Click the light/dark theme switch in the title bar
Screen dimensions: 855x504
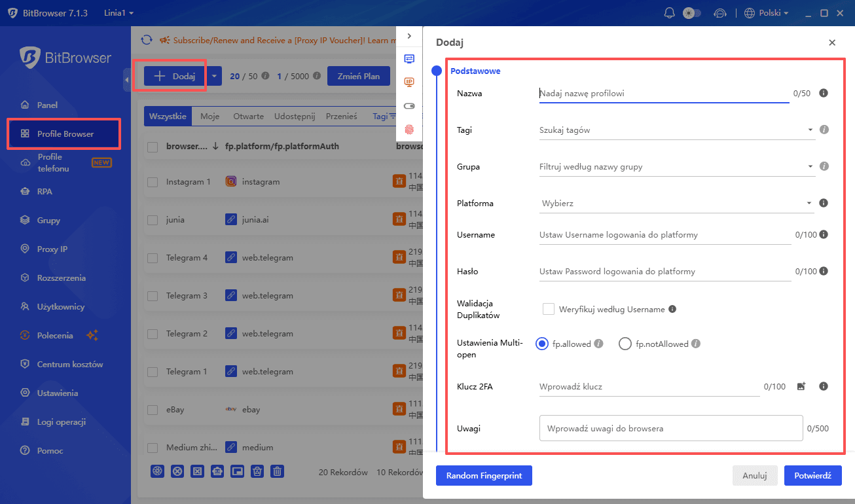coord(692,13)
